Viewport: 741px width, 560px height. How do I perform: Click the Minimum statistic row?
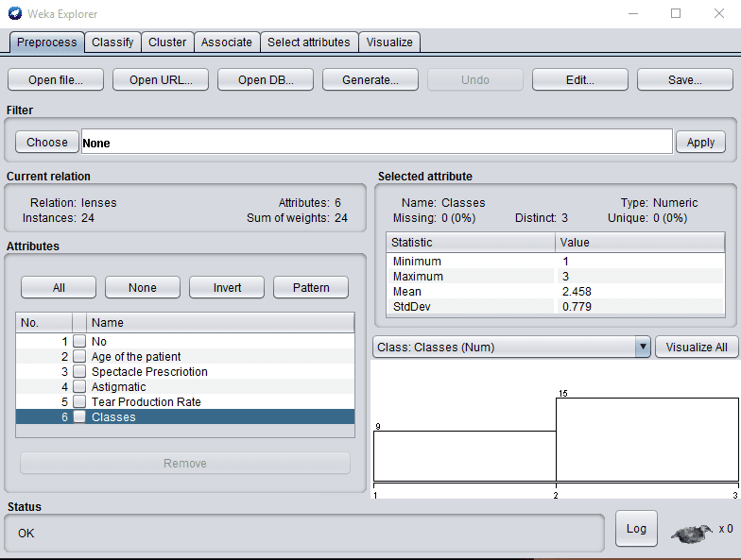point(556,261)
